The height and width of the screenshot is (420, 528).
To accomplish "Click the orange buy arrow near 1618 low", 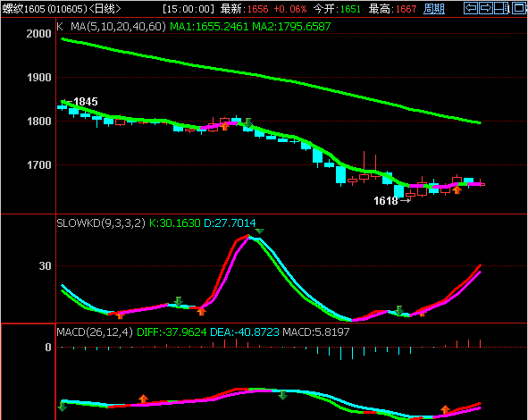I will tap(457, 189).
